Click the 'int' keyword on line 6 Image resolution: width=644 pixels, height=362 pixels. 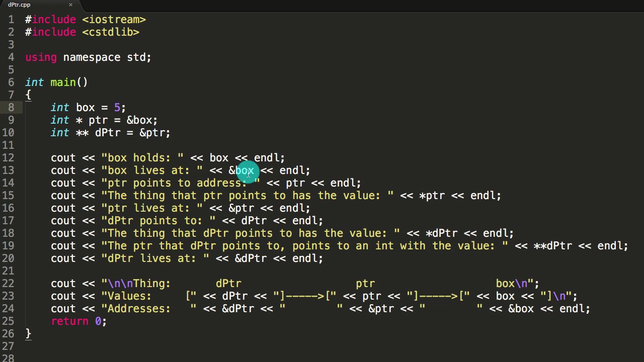[34, 82]
